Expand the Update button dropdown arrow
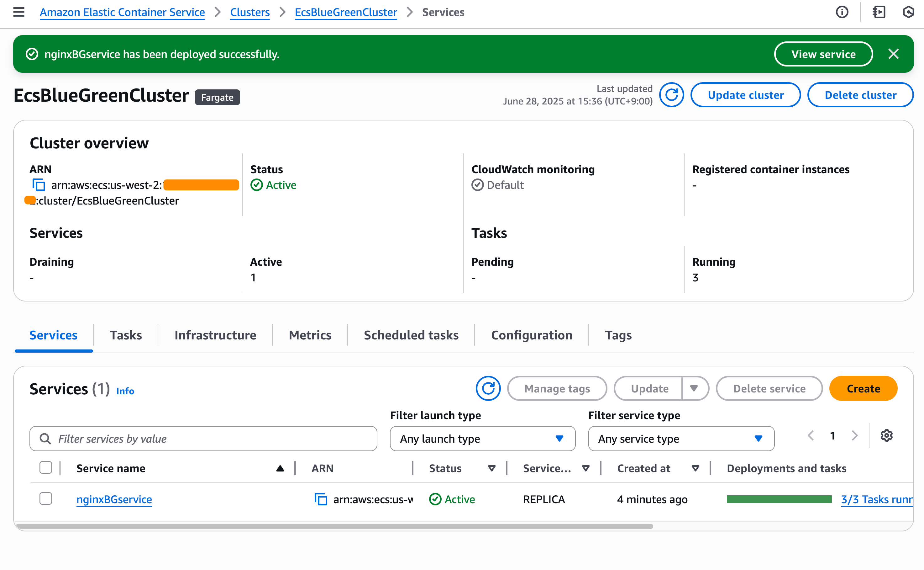924x570 pixels. click(694, 388)
